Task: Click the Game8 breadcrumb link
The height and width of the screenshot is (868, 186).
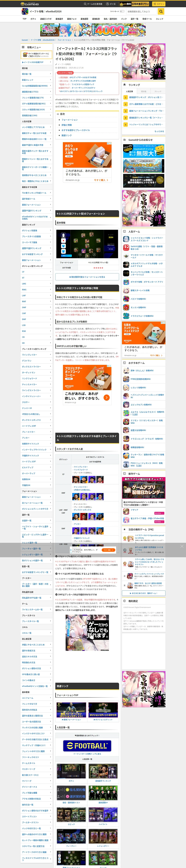Action: point(25,40)
